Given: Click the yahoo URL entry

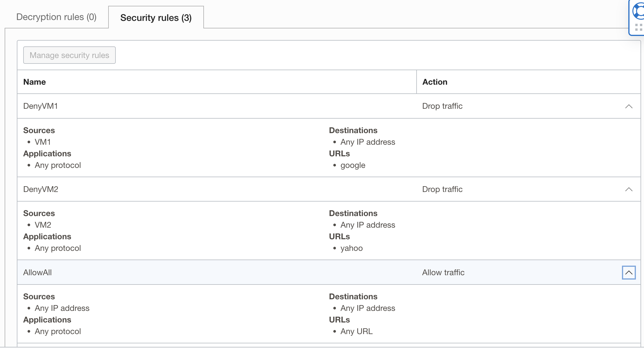Looking at the screenshot, I should click(352, 248).
